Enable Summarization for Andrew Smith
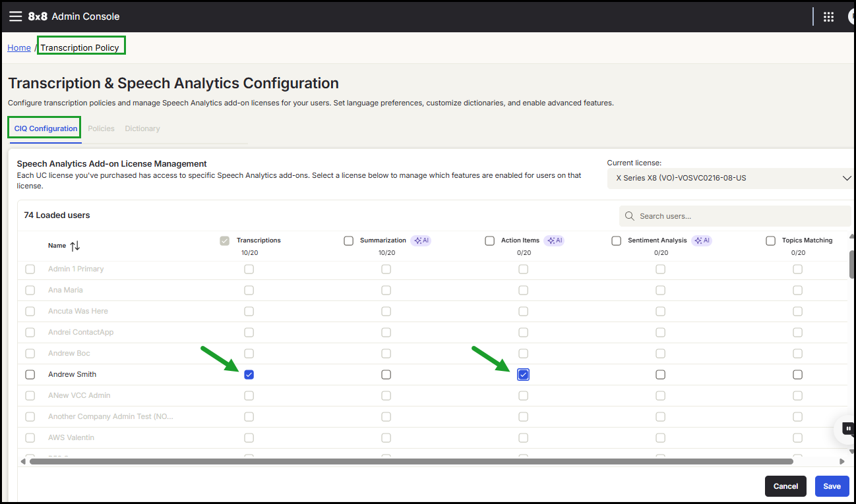This screenshot has width=856, height=504. coord(386,375)
